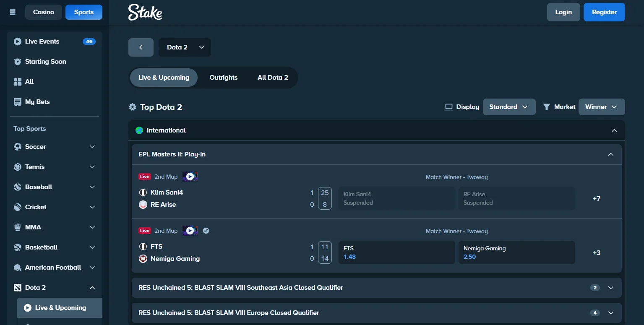Image resolution: width=644 pixels, height=325 pixels.
Task: Collapse the International section
Action: 614,130
